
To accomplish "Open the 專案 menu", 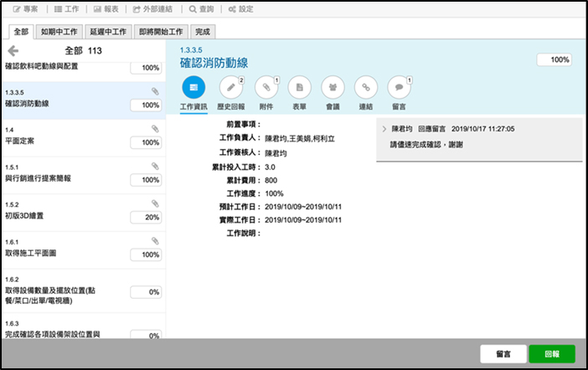I will (24, 9).
